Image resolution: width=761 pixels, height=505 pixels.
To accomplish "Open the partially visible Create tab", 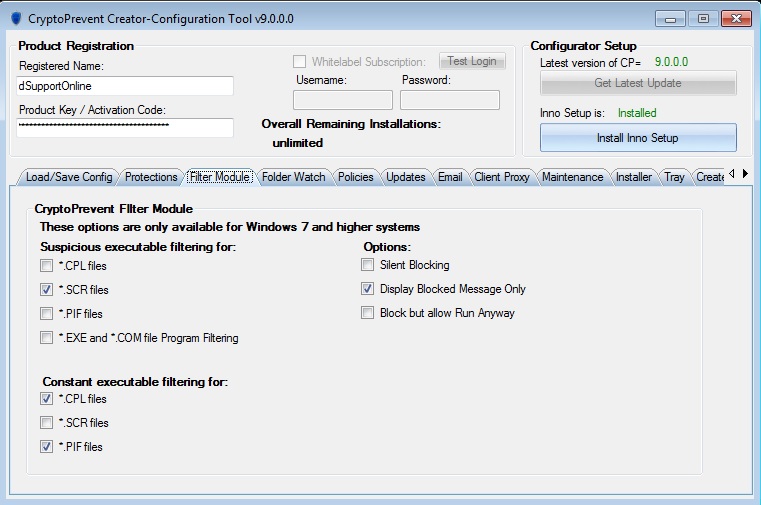I will coord(710,177).
